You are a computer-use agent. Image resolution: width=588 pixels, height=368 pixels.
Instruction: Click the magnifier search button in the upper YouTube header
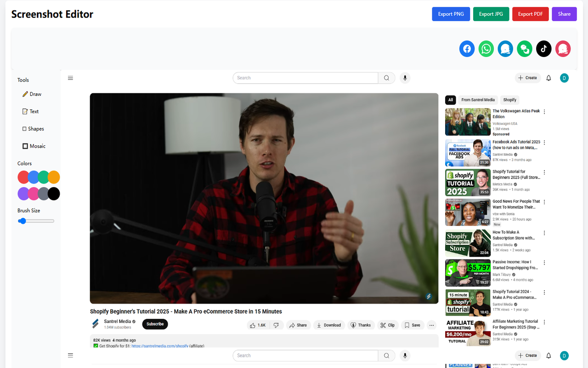(x=386, y=78)
